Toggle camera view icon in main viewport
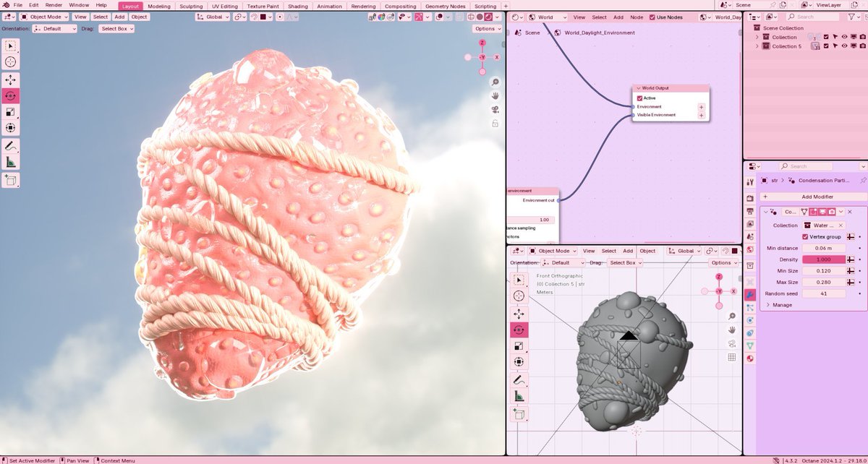868x464 pixels. pyautogui.click(x=495, y=110)
